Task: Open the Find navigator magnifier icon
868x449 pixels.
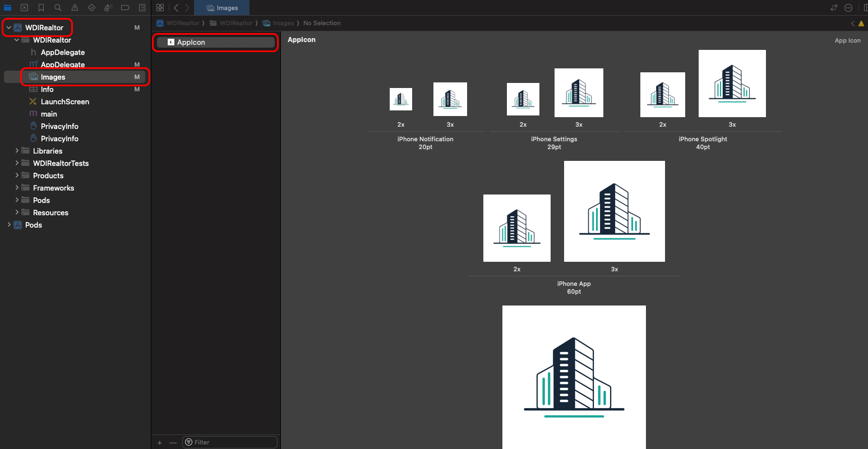Action: tap(58, 8)
